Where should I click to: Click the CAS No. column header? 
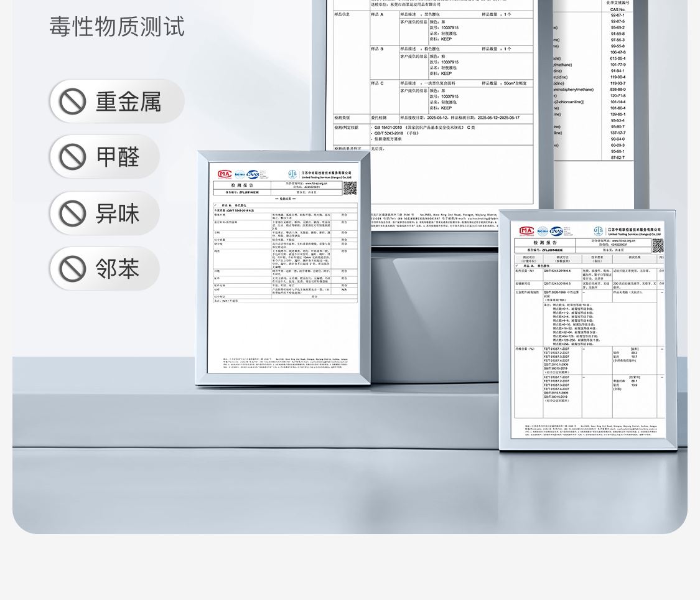(617, 10)
